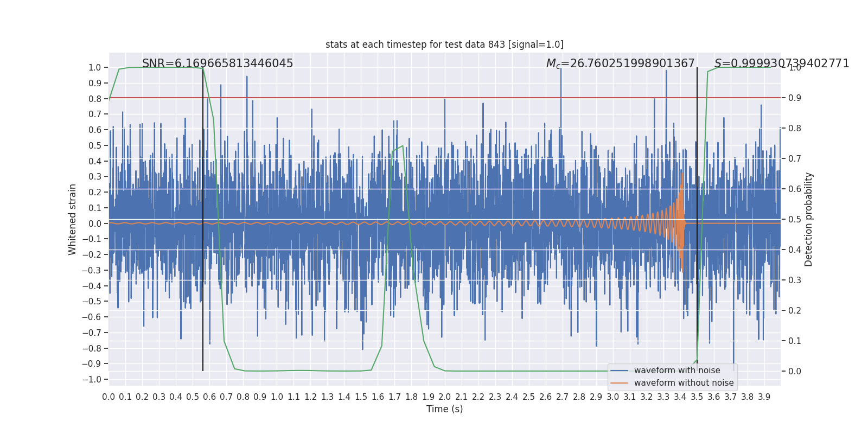Click the orange line sample in legend

[619, 383]
